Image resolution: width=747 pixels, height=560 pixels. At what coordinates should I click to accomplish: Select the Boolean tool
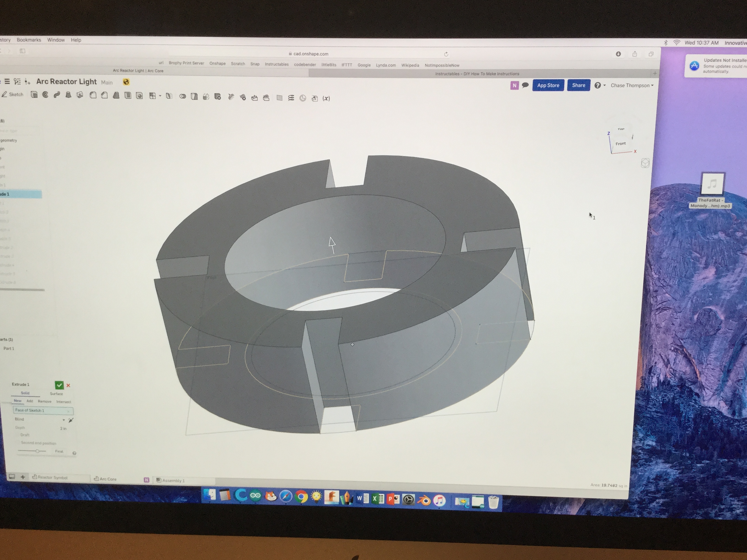click(182, 97)
